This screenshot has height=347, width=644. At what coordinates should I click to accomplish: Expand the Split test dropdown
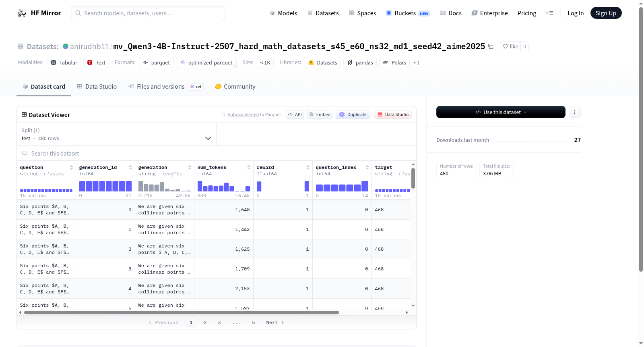point(116,134)
